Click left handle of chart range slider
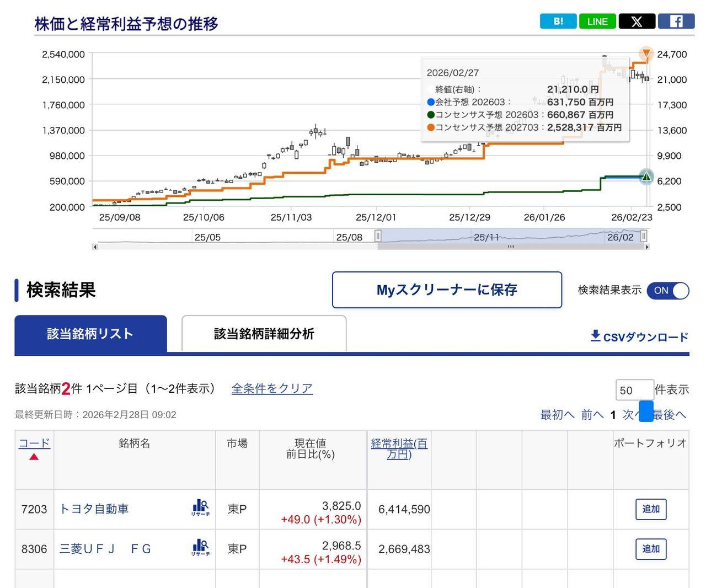This screenshot has width=706, height=588. tap(378, 236)
